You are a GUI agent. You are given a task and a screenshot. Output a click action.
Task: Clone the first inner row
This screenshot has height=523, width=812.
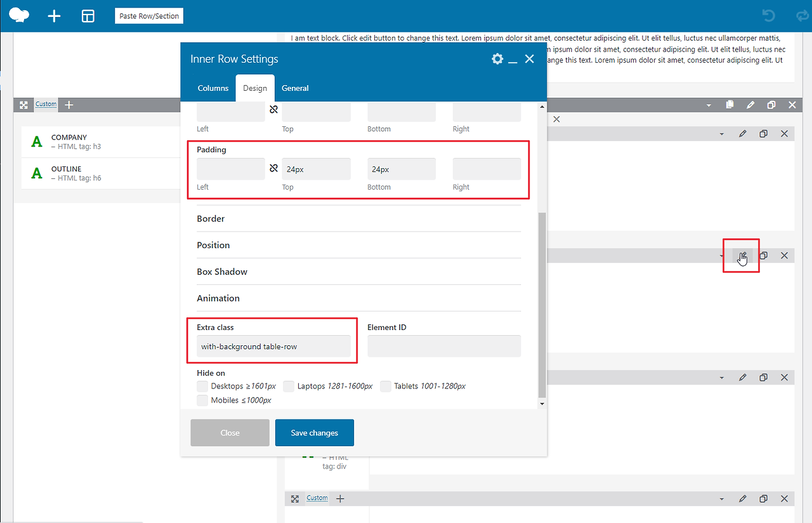click(x=763, y=133)
